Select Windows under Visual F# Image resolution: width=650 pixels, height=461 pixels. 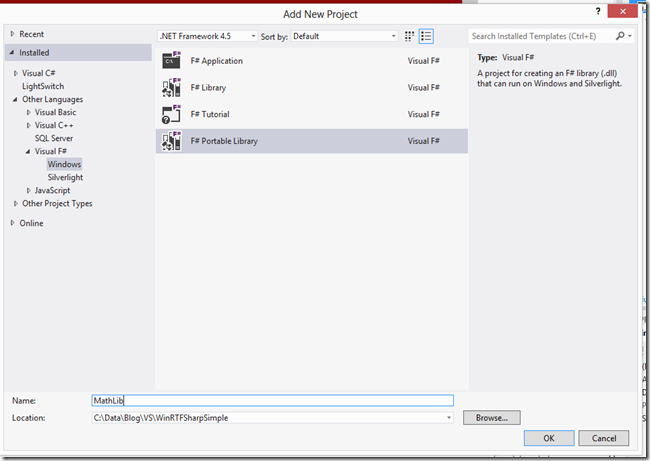click(x=64, y=164)
